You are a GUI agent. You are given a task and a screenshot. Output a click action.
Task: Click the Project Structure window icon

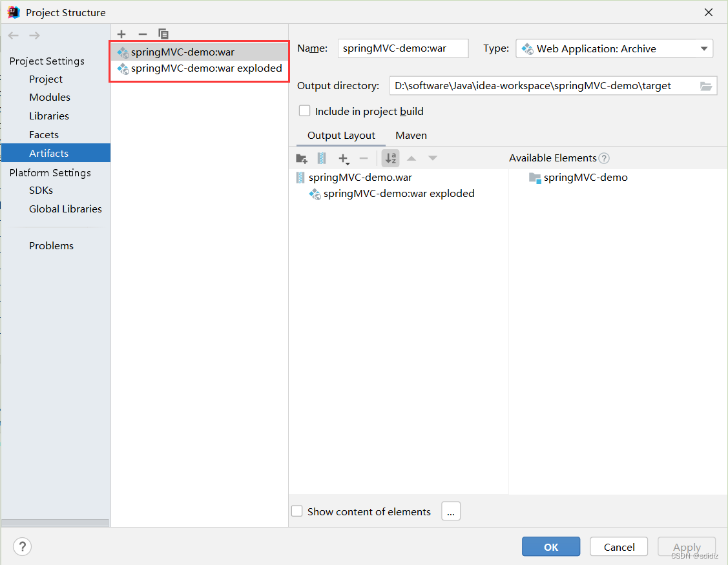tap(14, 12)
